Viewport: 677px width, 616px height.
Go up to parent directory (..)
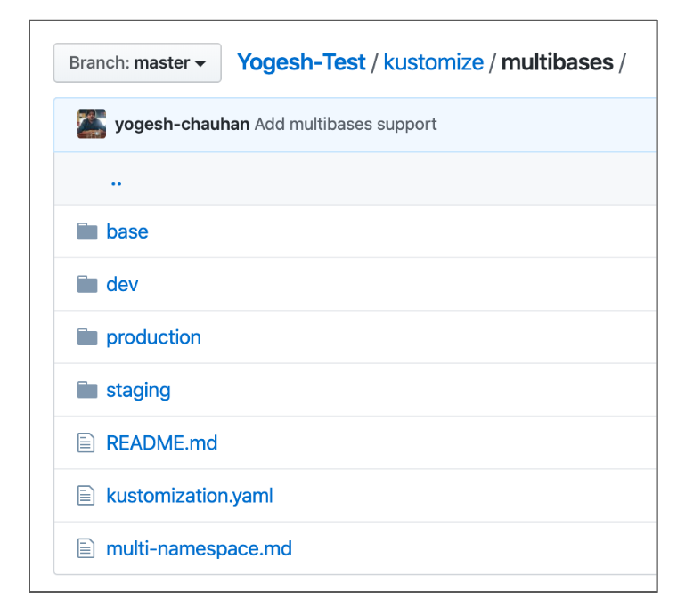[116, 183]
